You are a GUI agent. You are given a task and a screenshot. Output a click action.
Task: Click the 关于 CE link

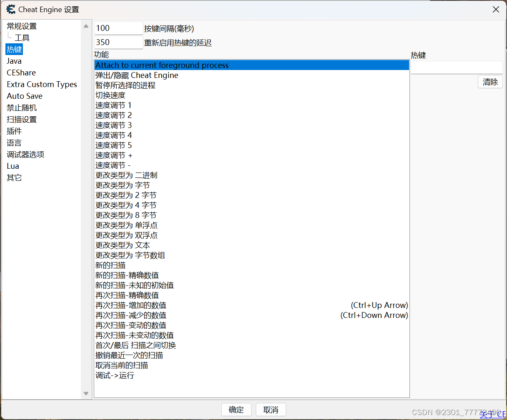click(x=493, y=413)
